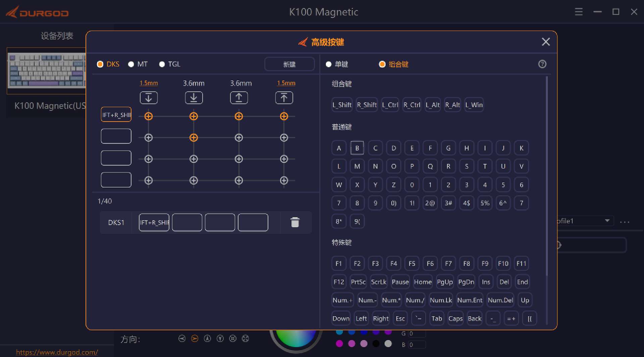This screenshot has width=644, height=357.
Task: Select the IFT+R_SHI key slot in first row
Action: tap(116, 115)
